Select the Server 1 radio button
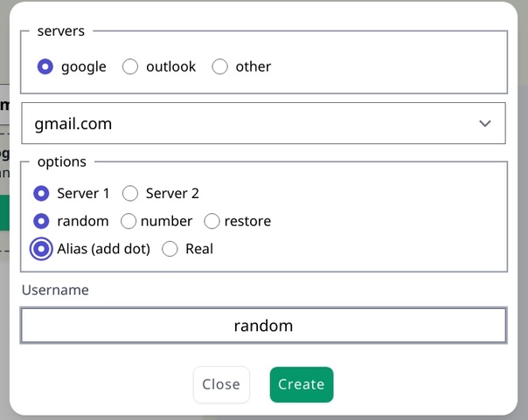 pos(41,193)
